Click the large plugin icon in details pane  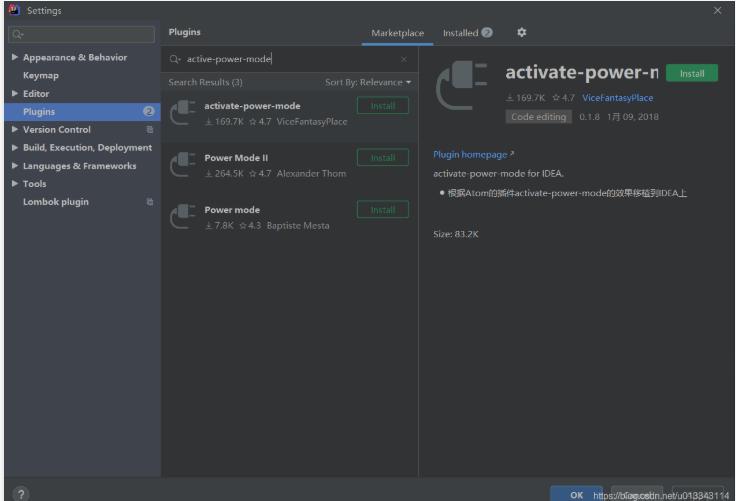click(462, 85)
